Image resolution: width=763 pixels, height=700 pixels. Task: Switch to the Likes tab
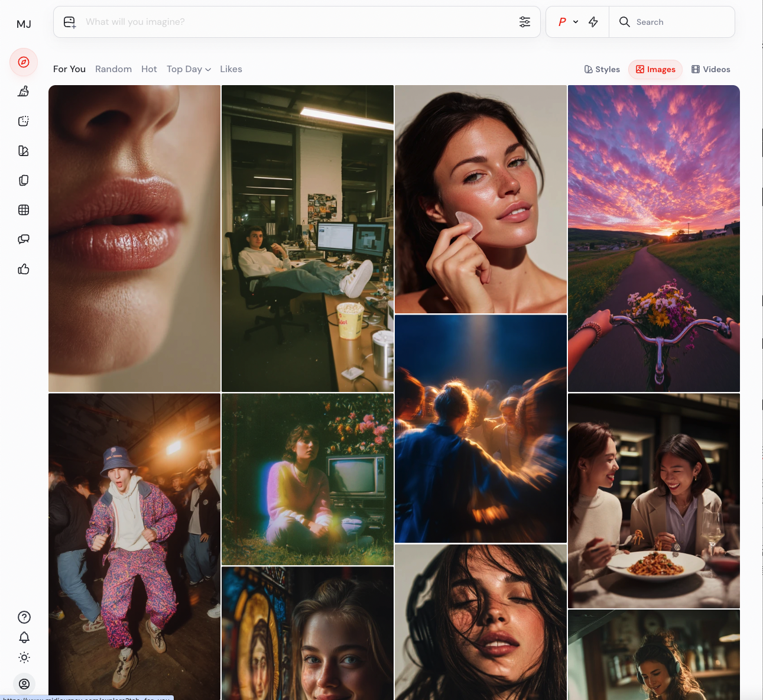[231, 69]
